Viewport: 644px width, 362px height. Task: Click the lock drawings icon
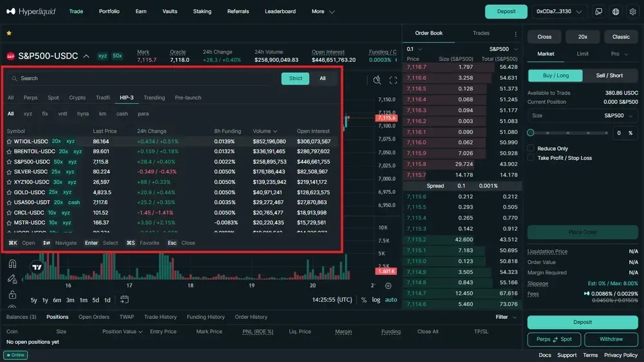coord(12,294)
